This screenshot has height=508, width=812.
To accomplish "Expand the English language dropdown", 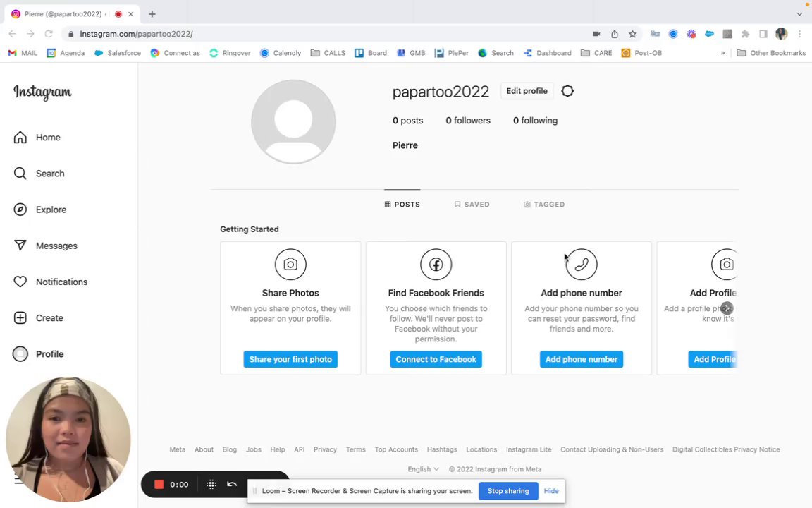I will click(x=423, y=469).
